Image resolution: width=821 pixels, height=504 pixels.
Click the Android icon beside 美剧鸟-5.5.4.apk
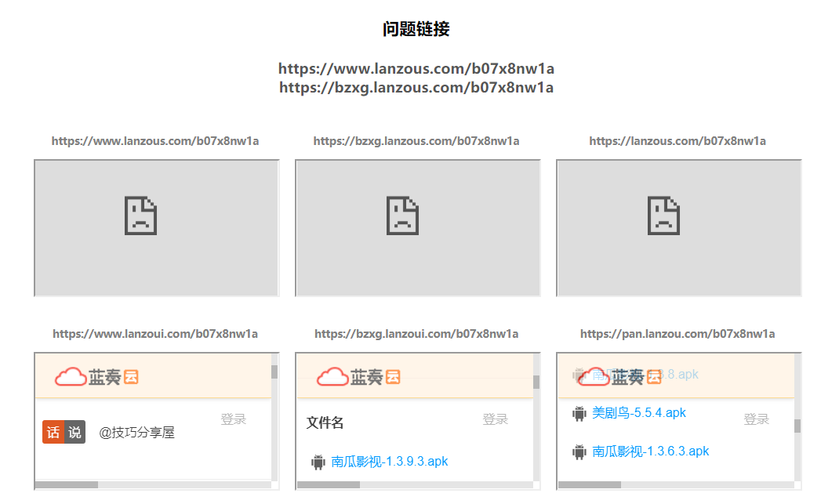point(578,412)
